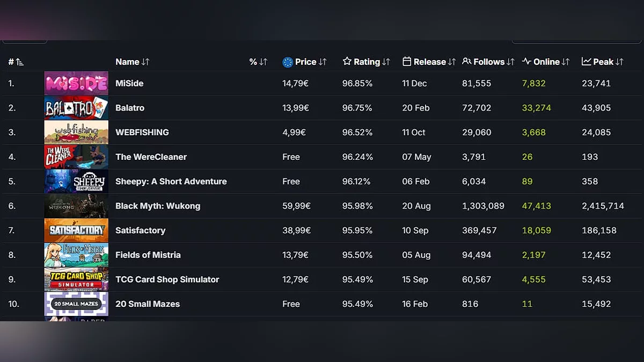Viewport: 644px width, 362px height.
Task: Open the Balatro game thumbnail
Action: click(x=76, y=108)
